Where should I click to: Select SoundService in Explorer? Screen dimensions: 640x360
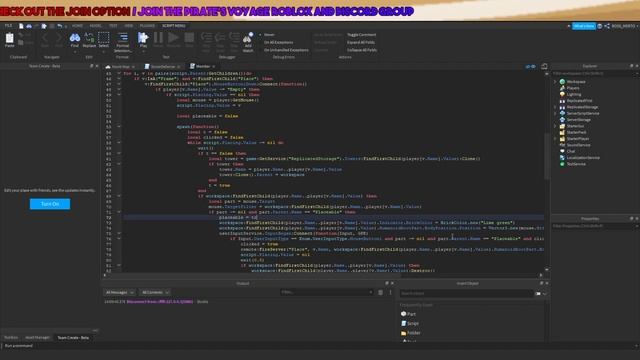(x=578, y=145)
